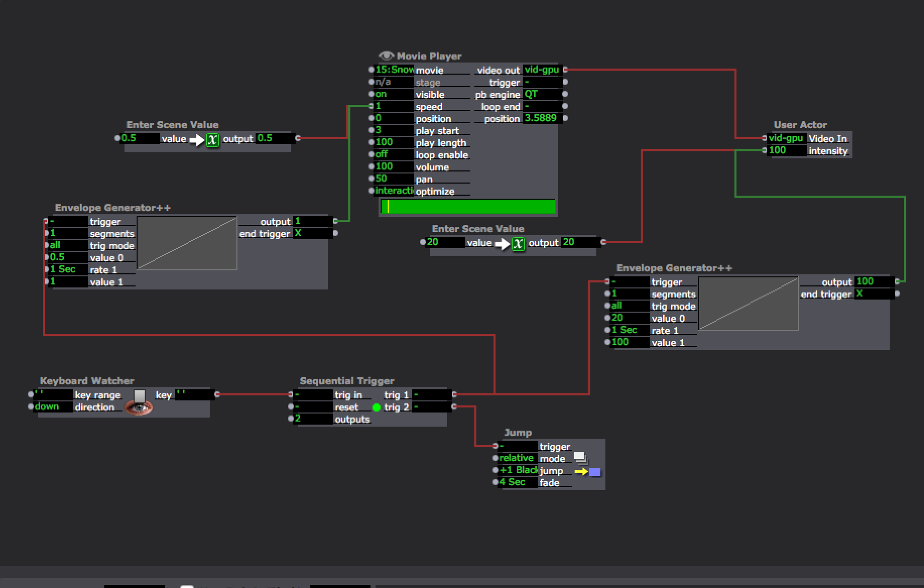Click the Jump trigger input

click(518, 446)
